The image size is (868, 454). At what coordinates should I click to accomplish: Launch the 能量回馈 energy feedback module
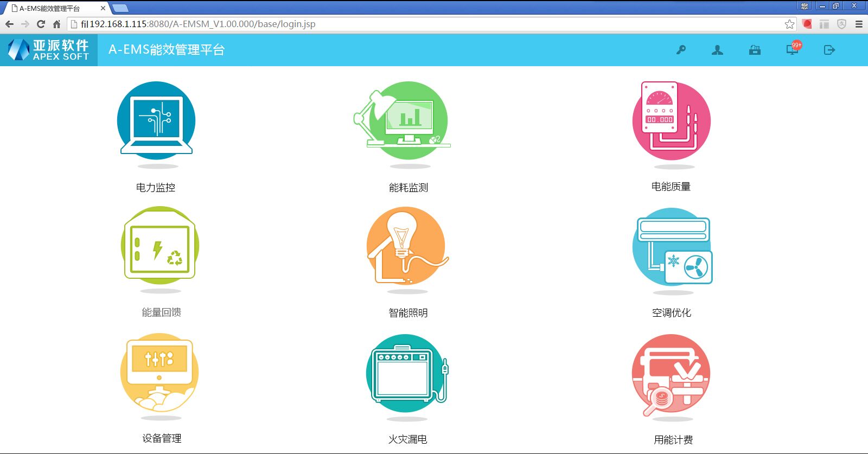click(159, 246)
